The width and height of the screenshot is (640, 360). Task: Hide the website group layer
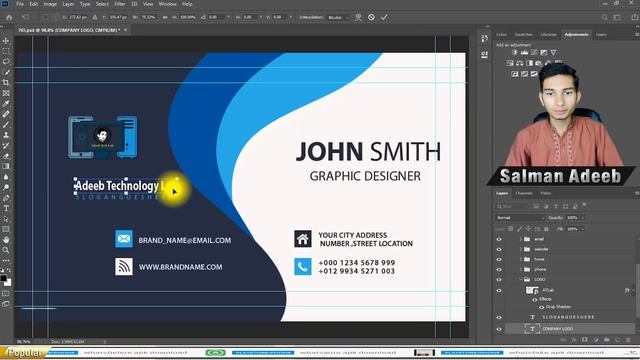tap(499, 249)
